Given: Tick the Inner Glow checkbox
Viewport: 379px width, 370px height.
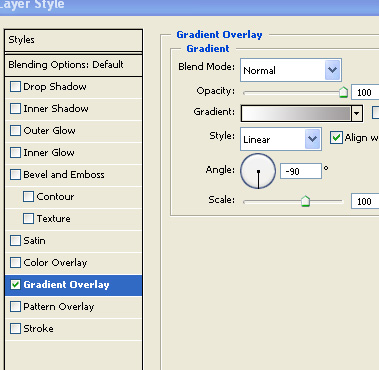Looking at the screenshot, I should (x=15, y=153).
